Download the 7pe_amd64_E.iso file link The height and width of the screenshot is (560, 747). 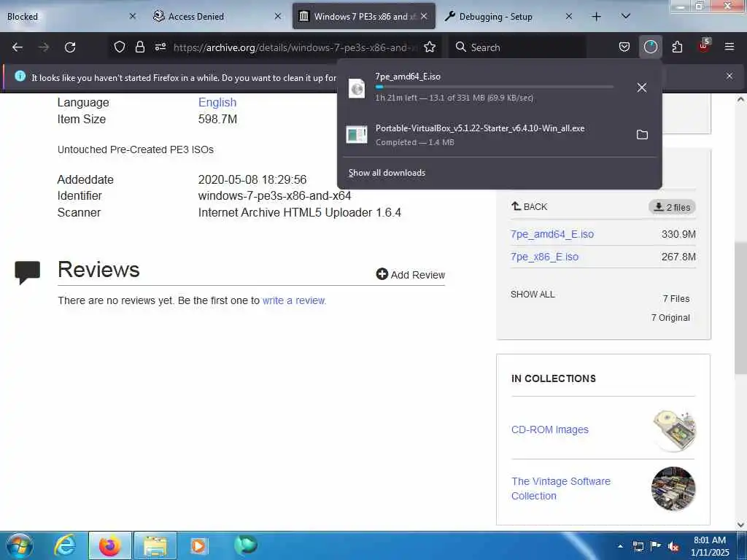point(552,234)
